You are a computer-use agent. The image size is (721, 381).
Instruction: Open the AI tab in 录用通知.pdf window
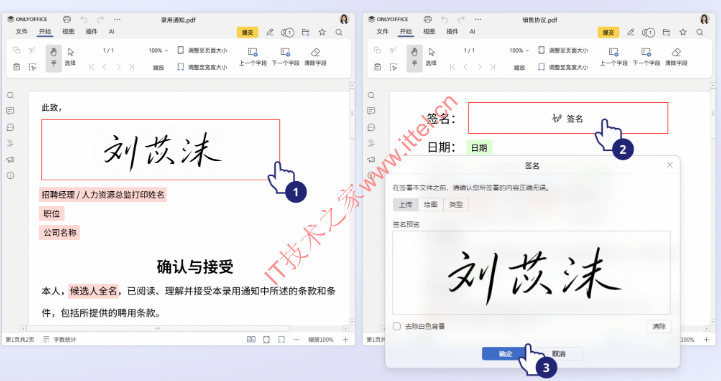point(111,31)
